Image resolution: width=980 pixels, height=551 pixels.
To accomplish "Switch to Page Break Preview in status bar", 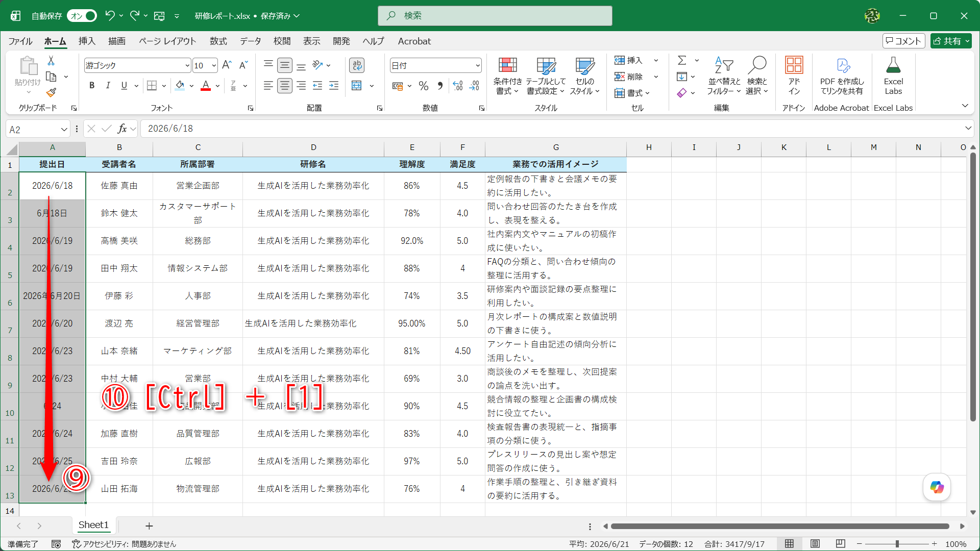I will (841, 544).
